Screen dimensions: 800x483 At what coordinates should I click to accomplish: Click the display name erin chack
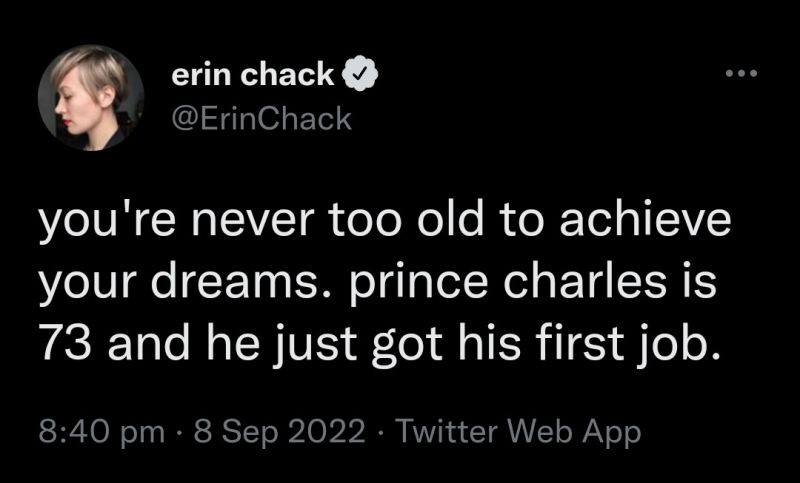click(x=253, y=74)
